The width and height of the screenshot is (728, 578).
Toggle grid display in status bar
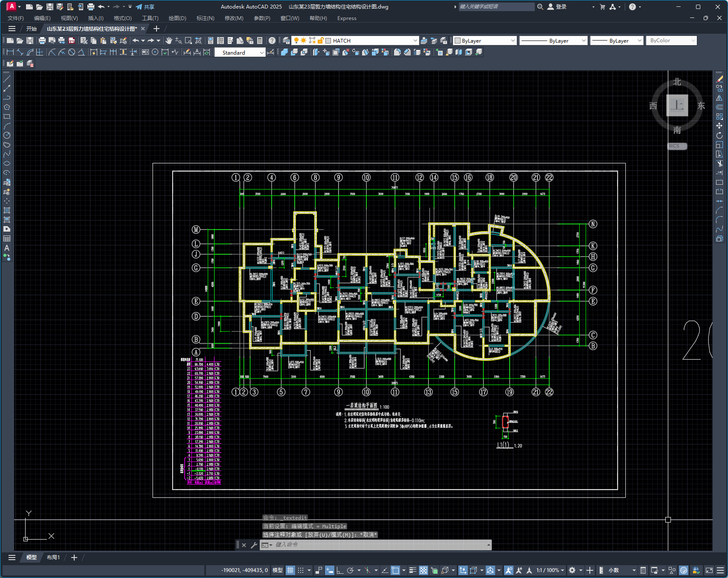click(x=290, y=570)
